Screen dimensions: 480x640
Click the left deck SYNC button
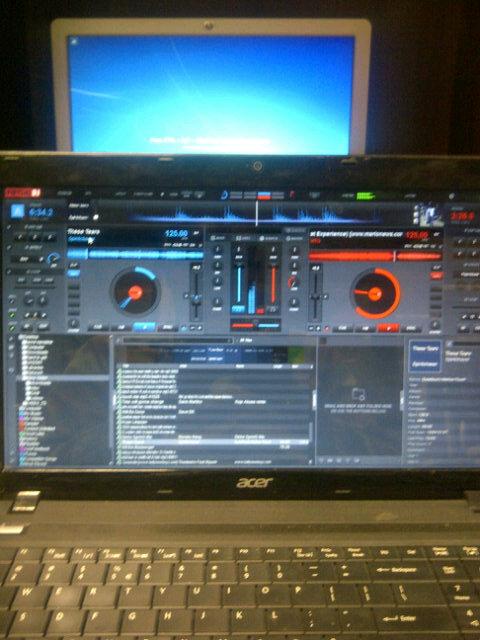click(167, 328)
